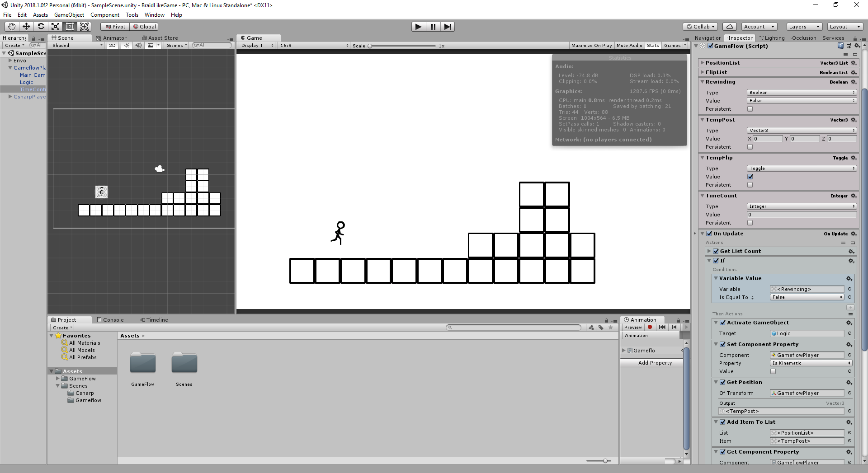Open the Layers dropdown
The width and height of the screenshot is (868, 473).
coord(804,27)
